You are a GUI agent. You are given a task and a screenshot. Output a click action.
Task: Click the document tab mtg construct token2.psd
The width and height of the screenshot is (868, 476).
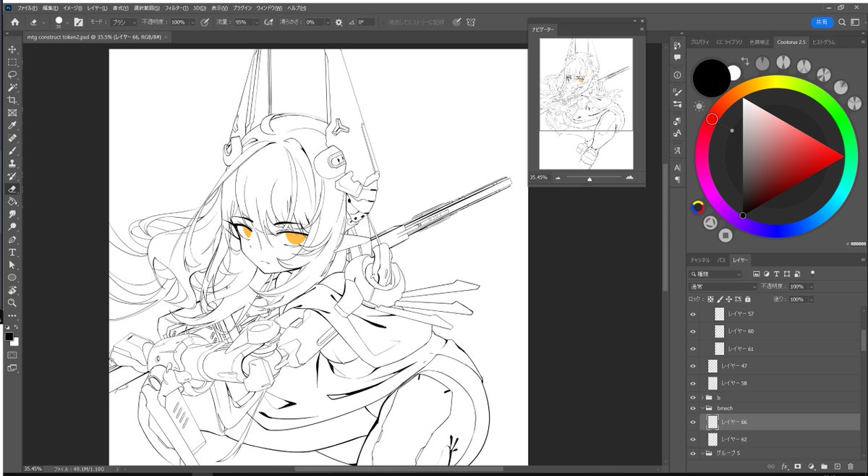[98, 36]
